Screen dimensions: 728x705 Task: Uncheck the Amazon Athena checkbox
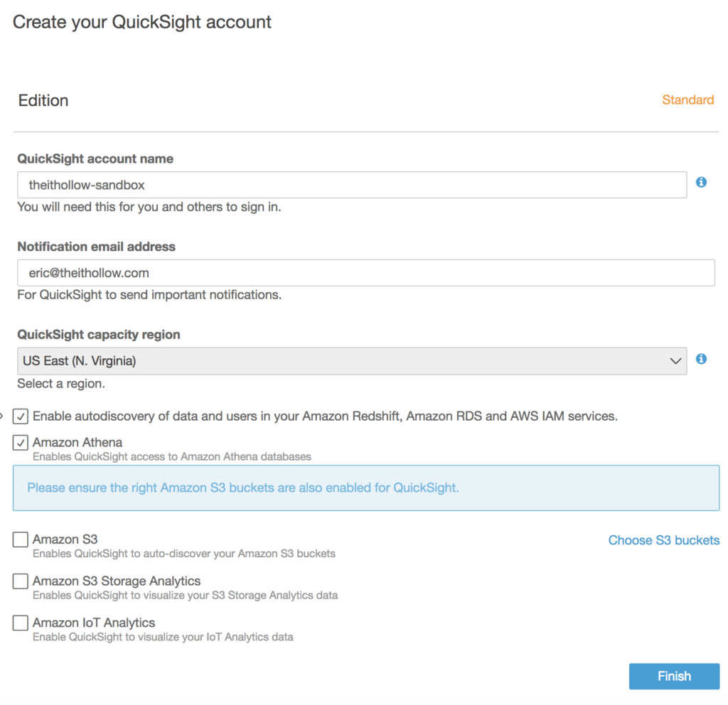(x=21, y=443)
